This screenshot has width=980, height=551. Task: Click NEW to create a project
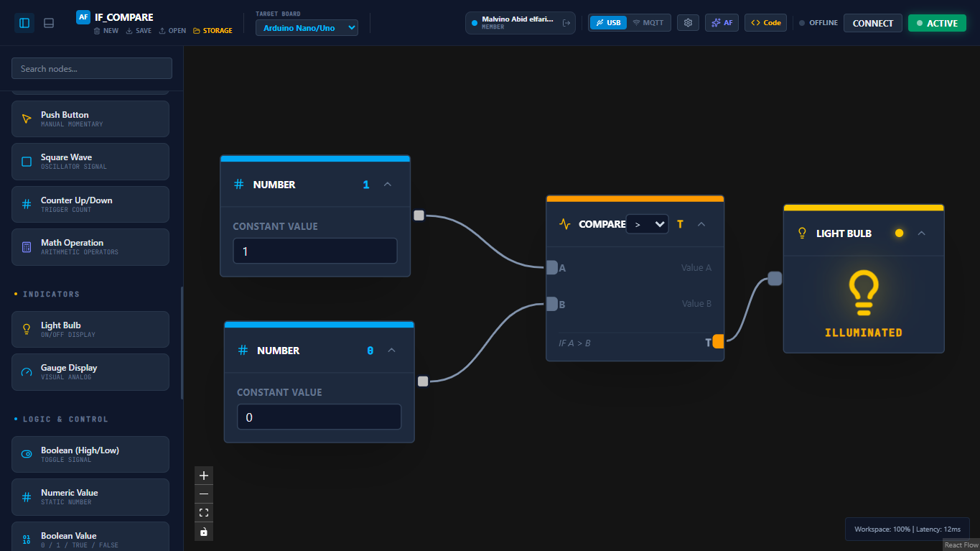point(106,31)
